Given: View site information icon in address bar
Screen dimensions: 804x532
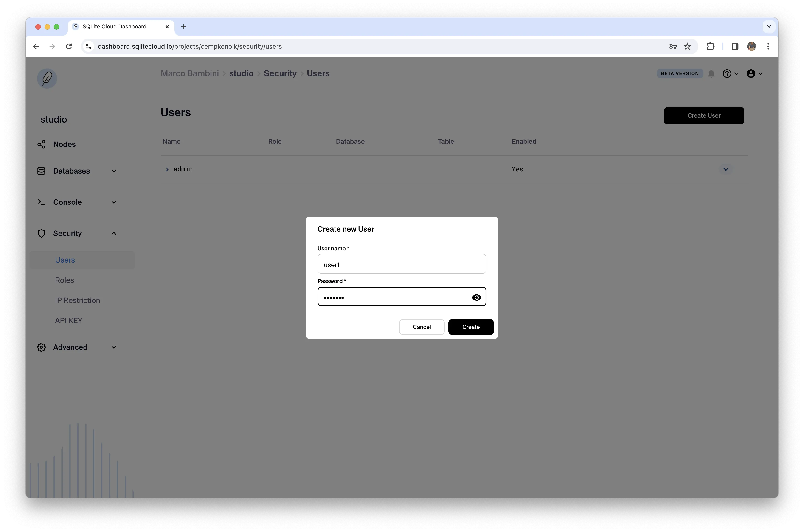Looking at the screenshot, I should [89, 46].
